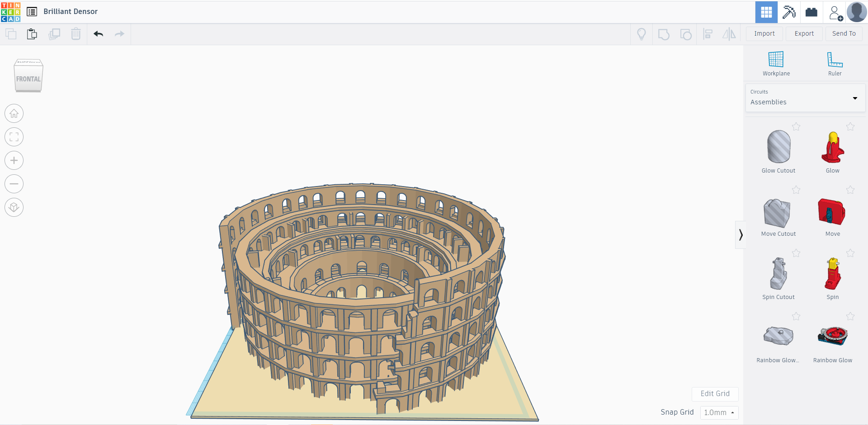Favorite the Spin Cutout star

(796, 253)
